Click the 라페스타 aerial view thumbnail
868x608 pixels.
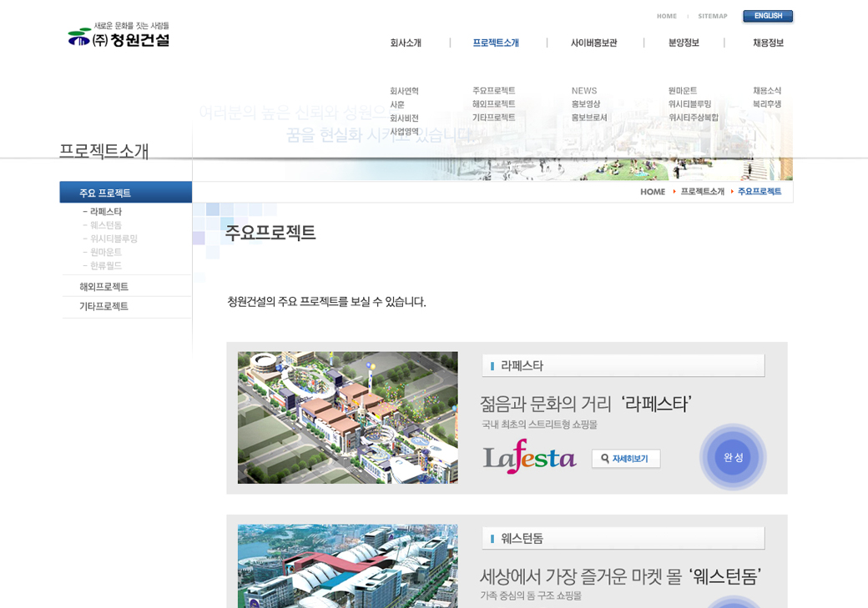[347, 417]
